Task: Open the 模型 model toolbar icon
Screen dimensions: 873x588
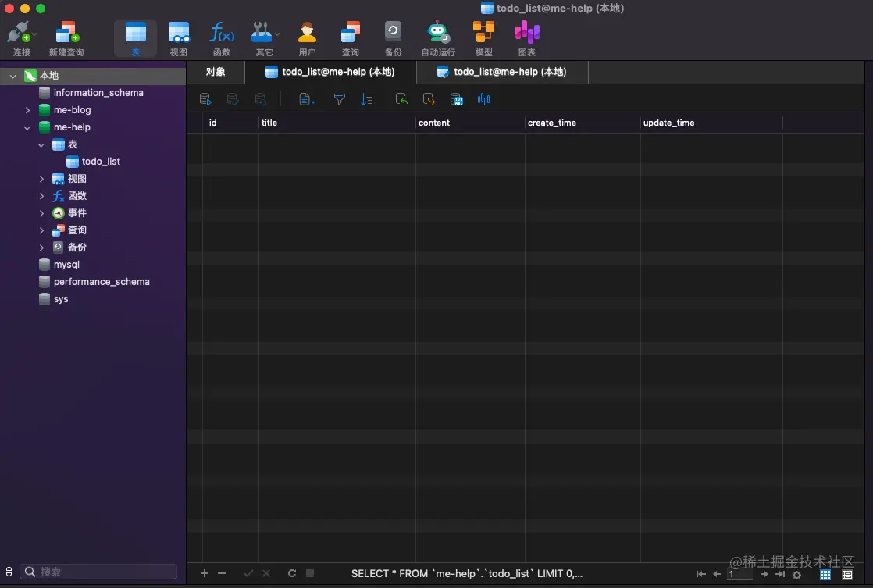Action: point(483,37)
